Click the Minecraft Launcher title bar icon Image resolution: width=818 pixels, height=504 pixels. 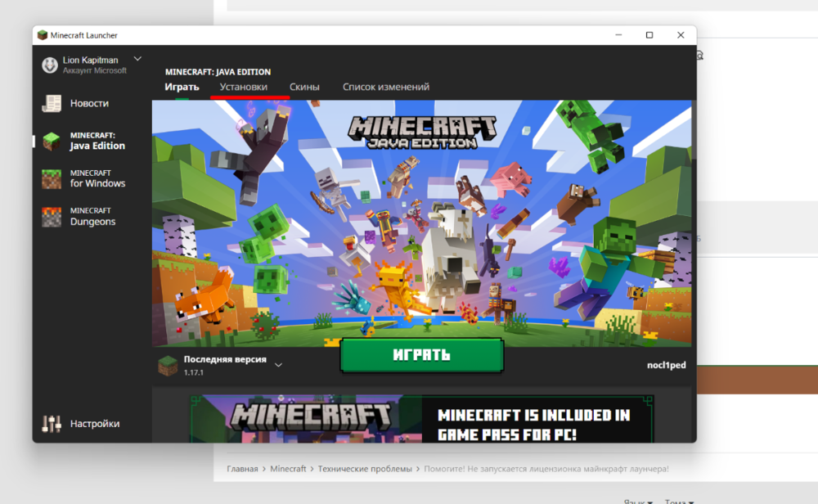(x=43, y=35)
